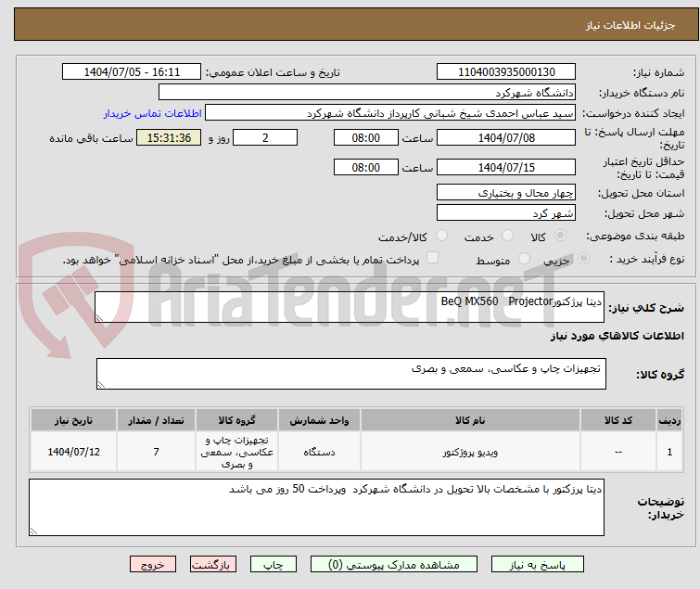Click the ردیف column header
700x589 pixels.
point(669,420)
